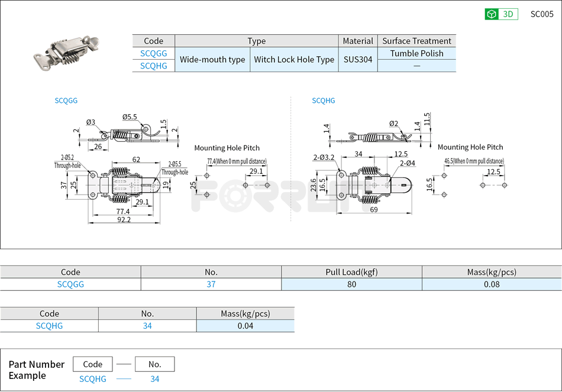Click the No. box in Part Number Example
562x392 pixels.
click(154, 364)
